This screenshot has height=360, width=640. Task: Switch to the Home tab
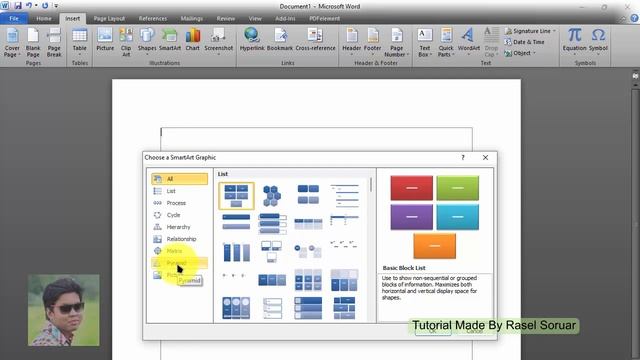click(x=44, y=19)
